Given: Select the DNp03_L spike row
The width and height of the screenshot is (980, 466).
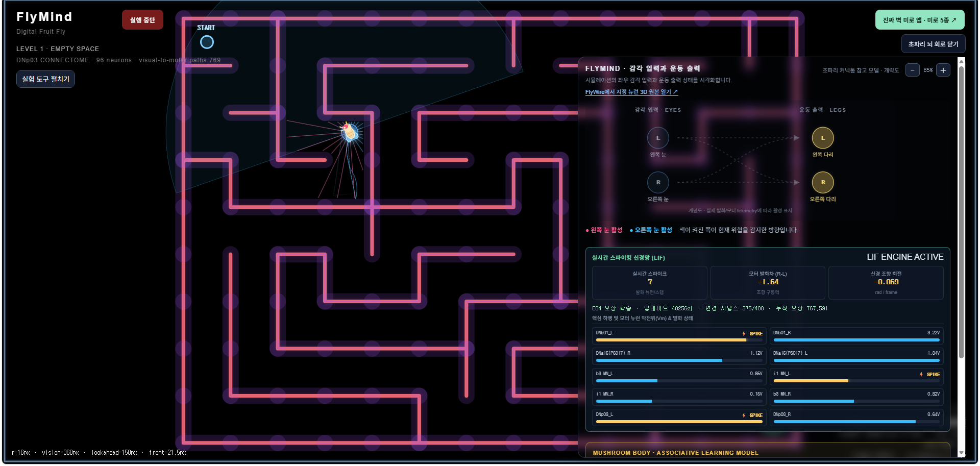Looking at the screenshot, I should [x=679, y=418].
